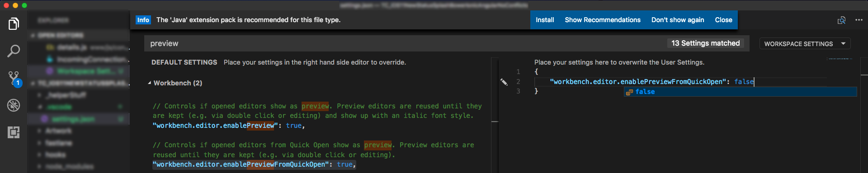Accept the false autocomplete suggestion
Viewport: 868px width, 173px height.
click(x=741, y=92)
